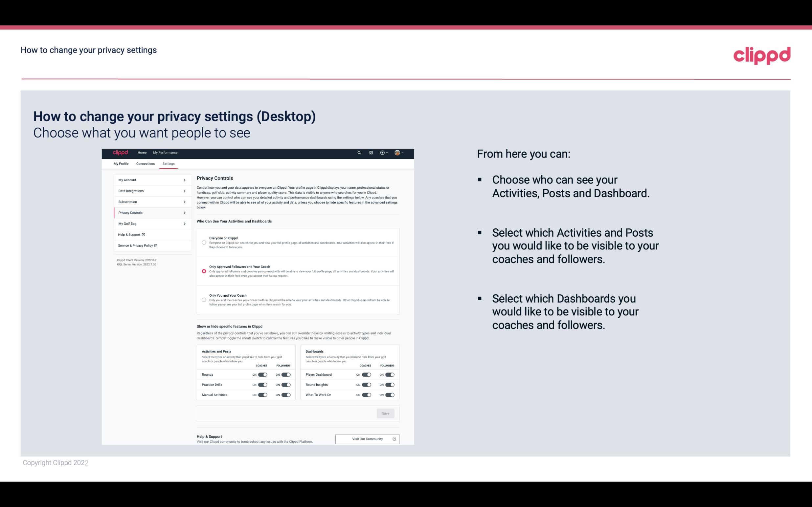Toggle Practice Drills for Coaches on
This screenshot has height=507, width=812.
point(262,385)
